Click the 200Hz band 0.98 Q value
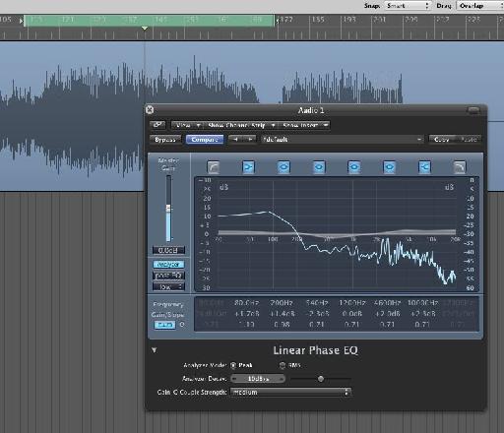This screenshot has width=504, height=433. point(282,325)
